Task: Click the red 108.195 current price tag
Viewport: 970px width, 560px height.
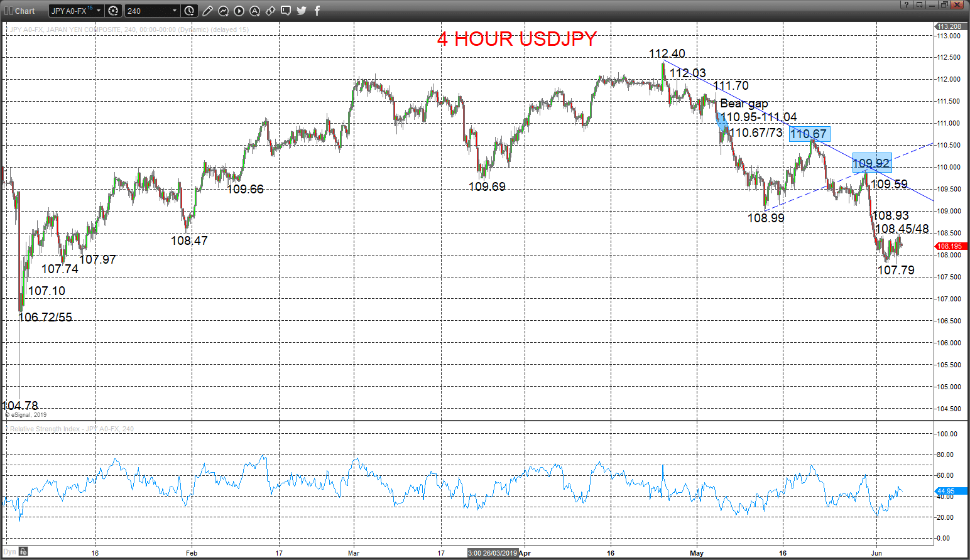Action: point(950,246)
